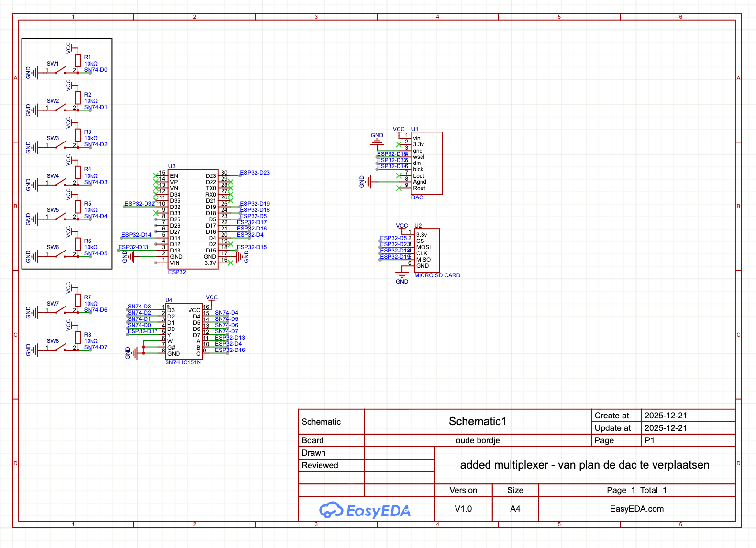
Task: Select the DAC module U1 symbol
Action: tap(427, 163)
